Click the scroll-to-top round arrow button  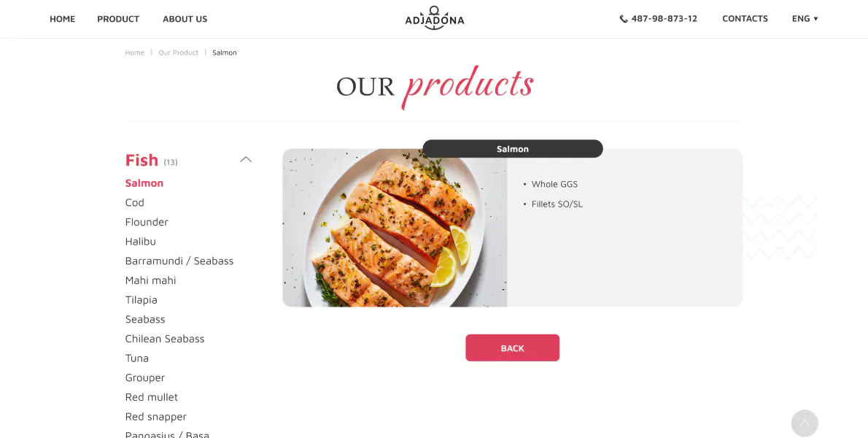pos(805,423)
